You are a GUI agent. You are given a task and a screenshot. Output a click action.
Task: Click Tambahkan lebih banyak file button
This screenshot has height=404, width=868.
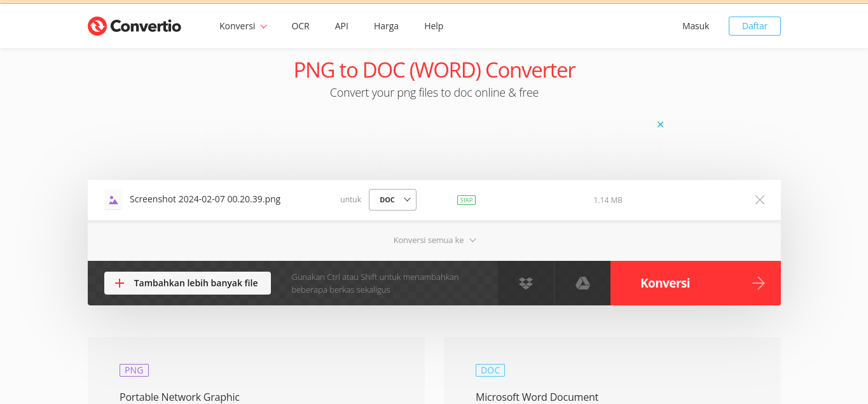[x=188, y=283]
